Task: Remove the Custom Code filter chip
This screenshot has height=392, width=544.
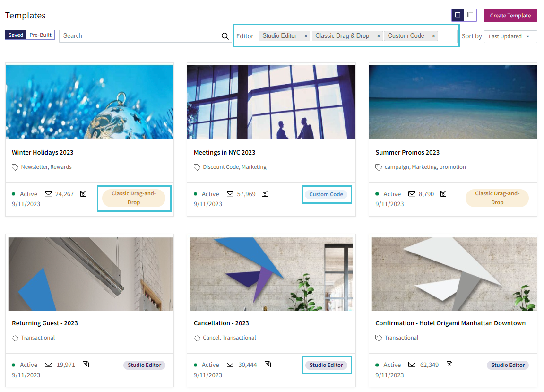Action: (x=433, y=36)
